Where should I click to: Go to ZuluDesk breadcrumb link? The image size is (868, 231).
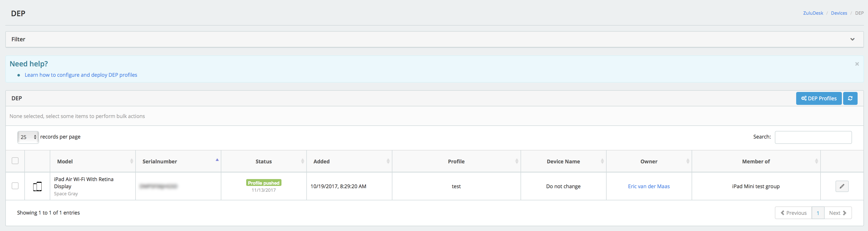pyautogui.click(x=813, y=13)
